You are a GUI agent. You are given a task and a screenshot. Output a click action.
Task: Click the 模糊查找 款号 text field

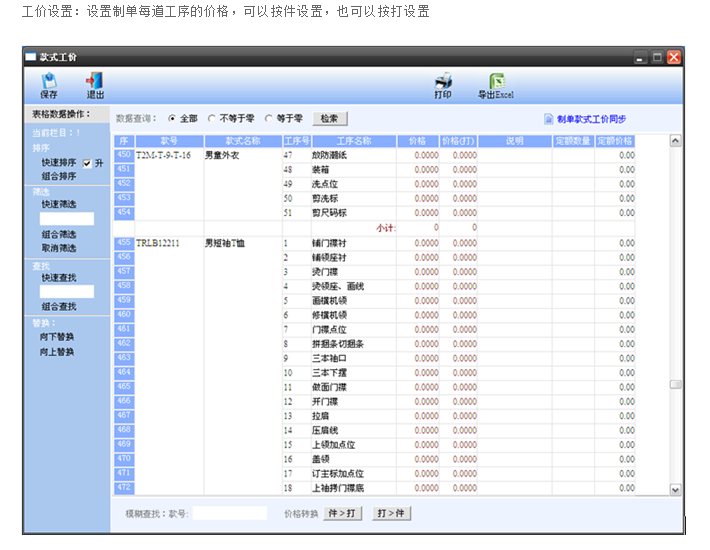coord(229,514)
